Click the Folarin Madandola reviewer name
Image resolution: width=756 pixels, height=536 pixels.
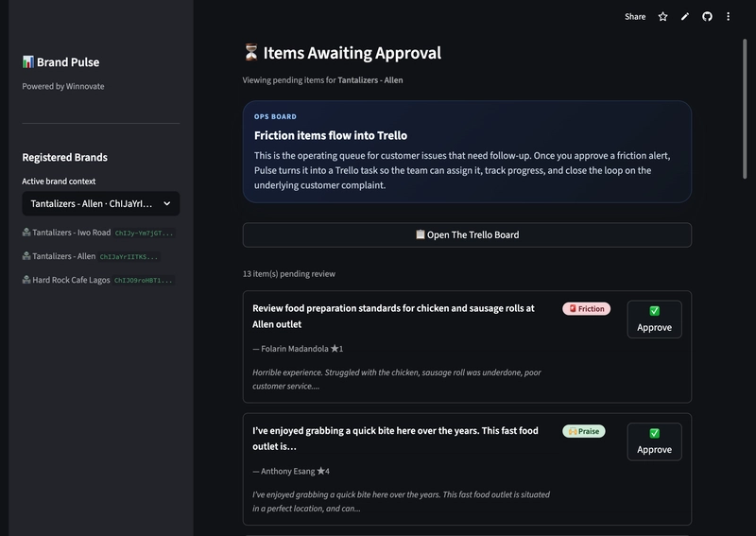click(x=295, y=349)
